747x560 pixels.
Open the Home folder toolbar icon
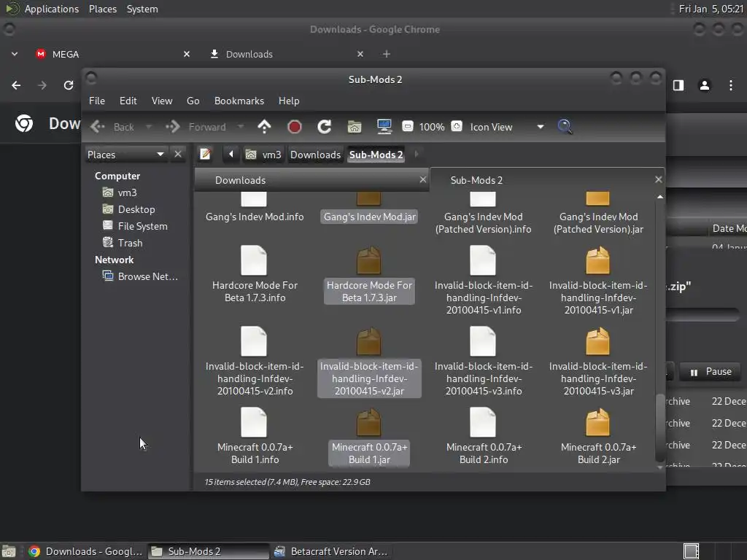pos(355,127)
